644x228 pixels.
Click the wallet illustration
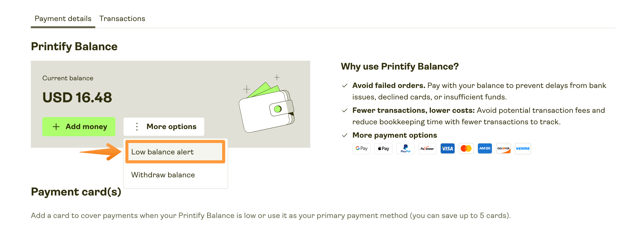point(267,105)
